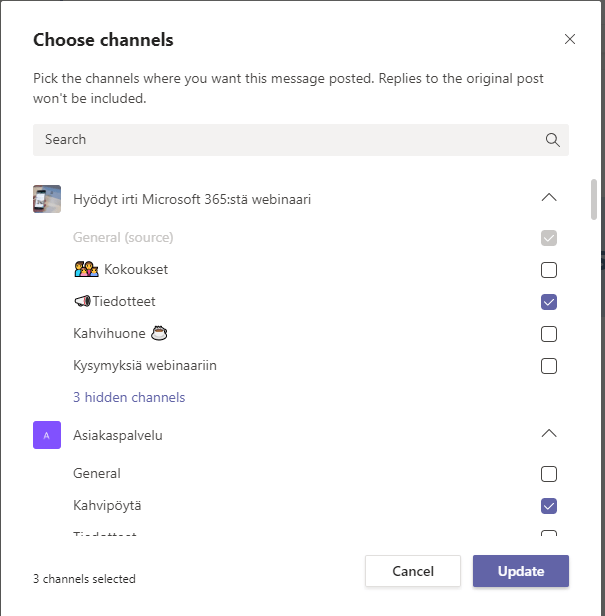Viewport: 605px width, 616px height.
Task: Click the people emoji beside Kokoukset
Action: pyautogui.click(x=85, y=270)
